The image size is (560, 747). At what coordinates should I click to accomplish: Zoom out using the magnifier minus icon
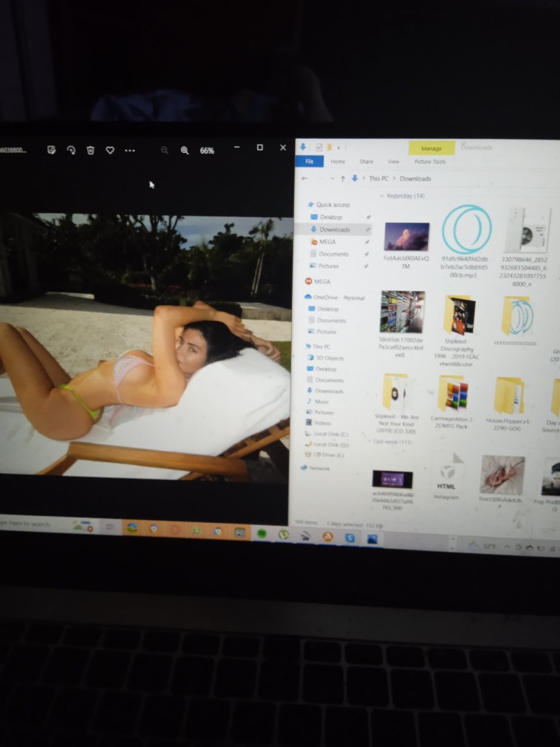165,150
